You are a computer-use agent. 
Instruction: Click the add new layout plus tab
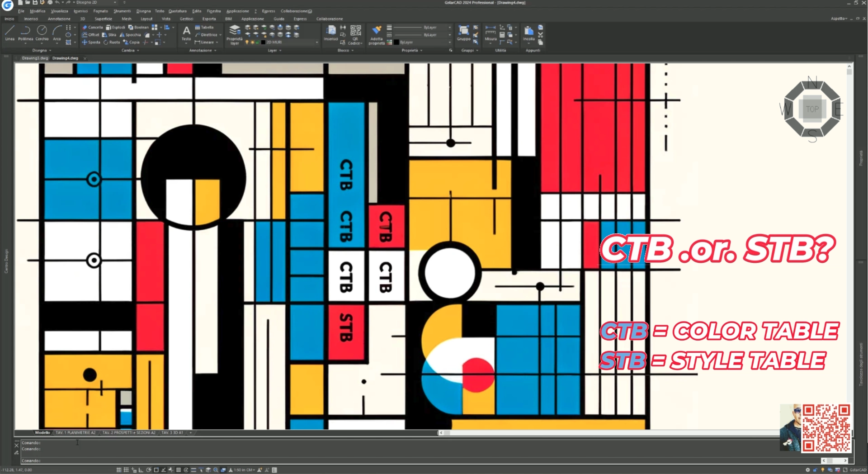[x=190, y=432]
